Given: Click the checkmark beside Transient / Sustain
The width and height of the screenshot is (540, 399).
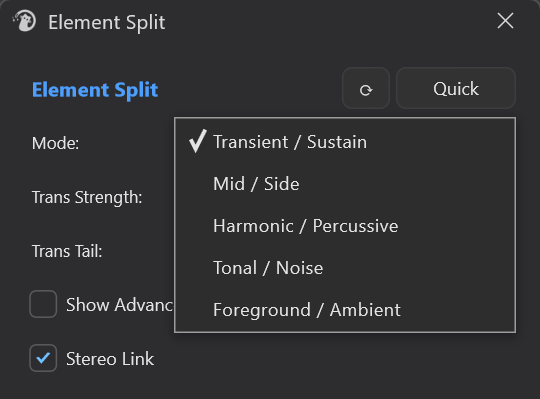Looking at the screenshot, I should (x=198, y=141).
